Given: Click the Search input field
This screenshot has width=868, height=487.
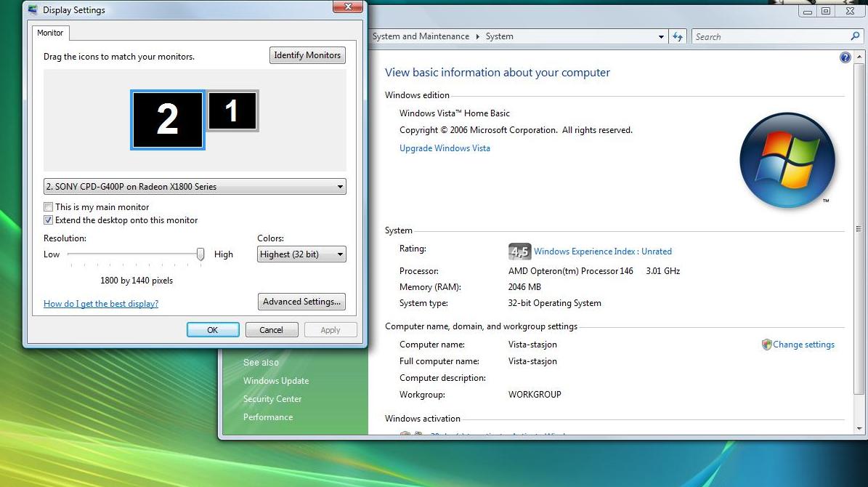Looking at the screenshot, I should click(771, 36).
